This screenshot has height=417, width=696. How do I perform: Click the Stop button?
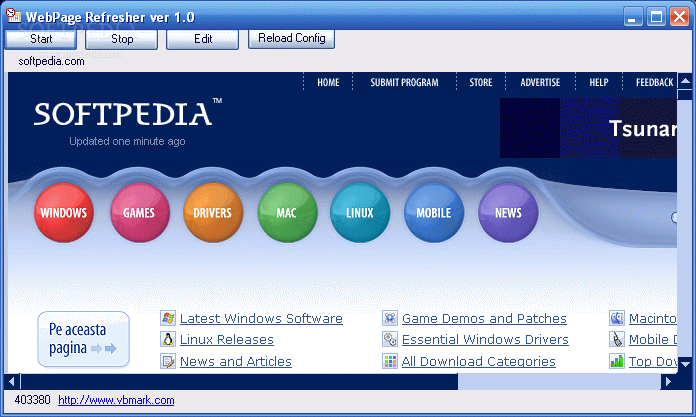[x=122, y=39]
